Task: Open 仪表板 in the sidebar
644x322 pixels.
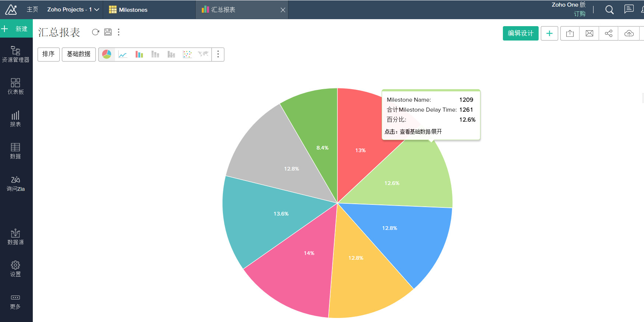Action: [15, 87]
